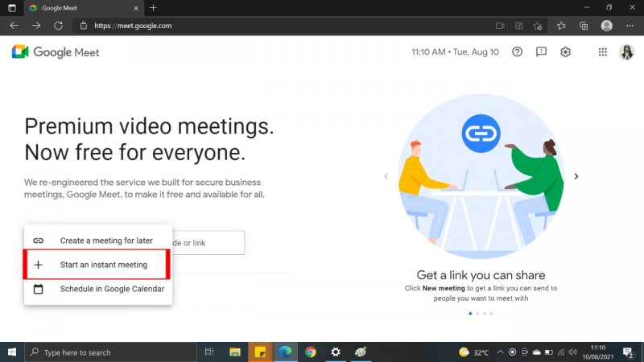
Task: Show the next carousel slide
Action: [x=576, y=176]
